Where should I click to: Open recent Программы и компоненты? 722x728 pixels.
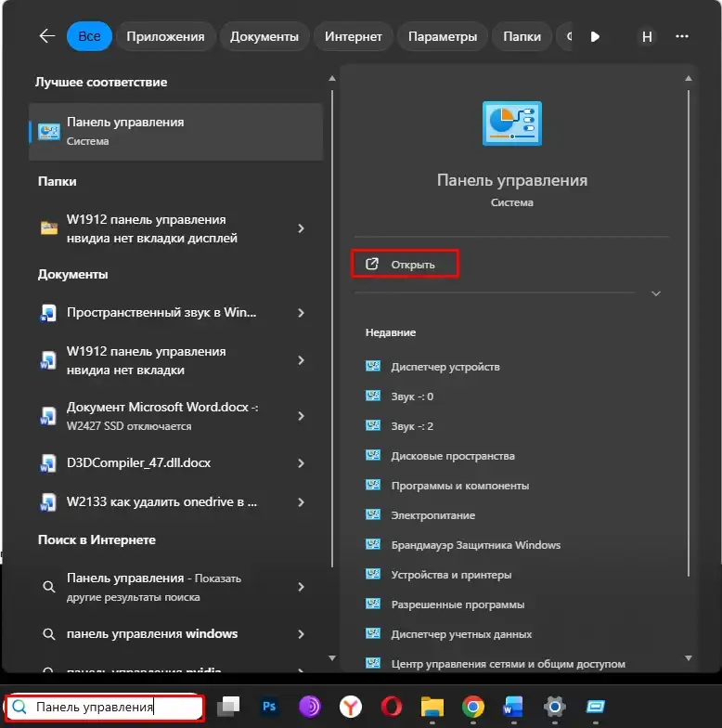tap(460, 486)
